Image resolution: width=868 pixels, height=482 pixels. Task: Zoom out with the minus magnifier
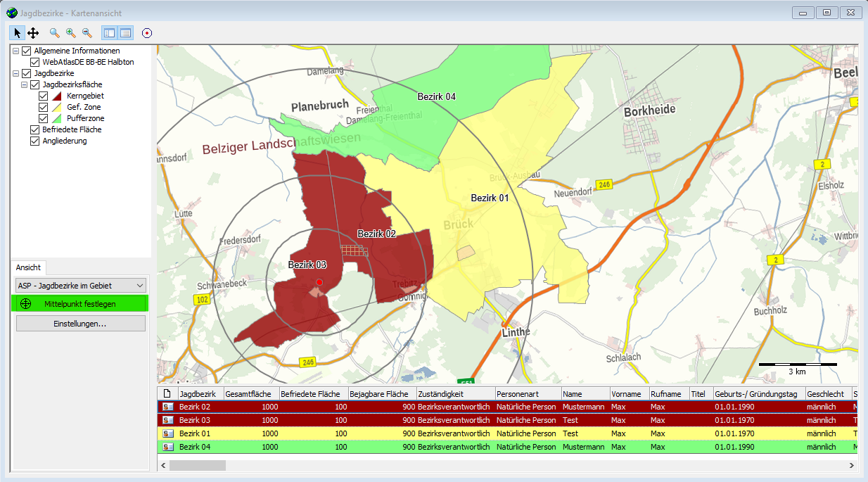[x=87, y=33]
